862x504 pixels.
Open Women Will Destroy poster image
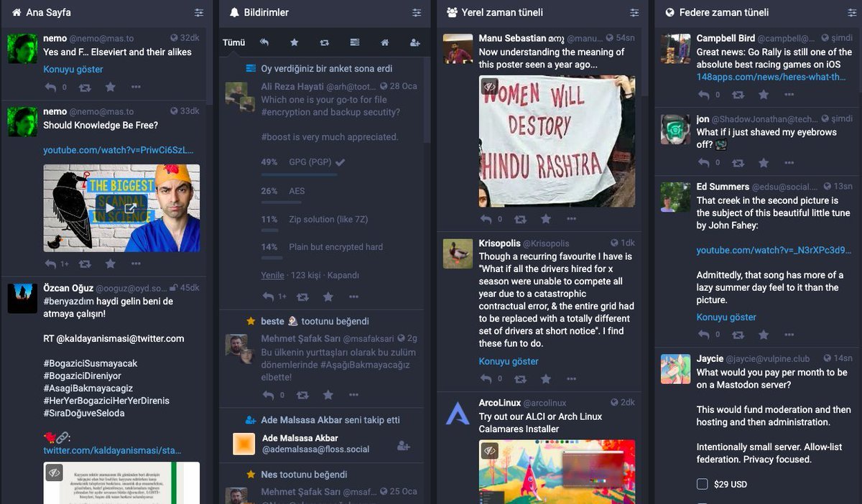click(557, 141)
